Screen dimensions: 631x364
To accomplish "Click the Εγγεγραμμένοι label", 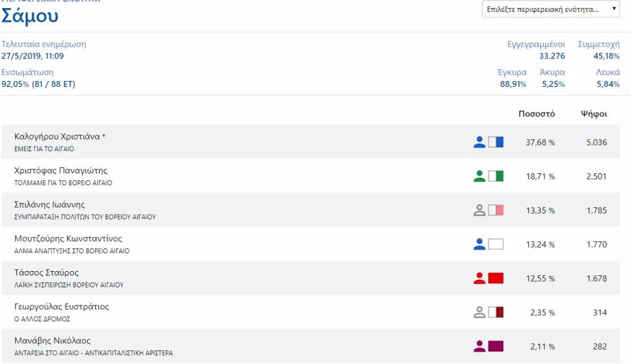I will 536,45.
